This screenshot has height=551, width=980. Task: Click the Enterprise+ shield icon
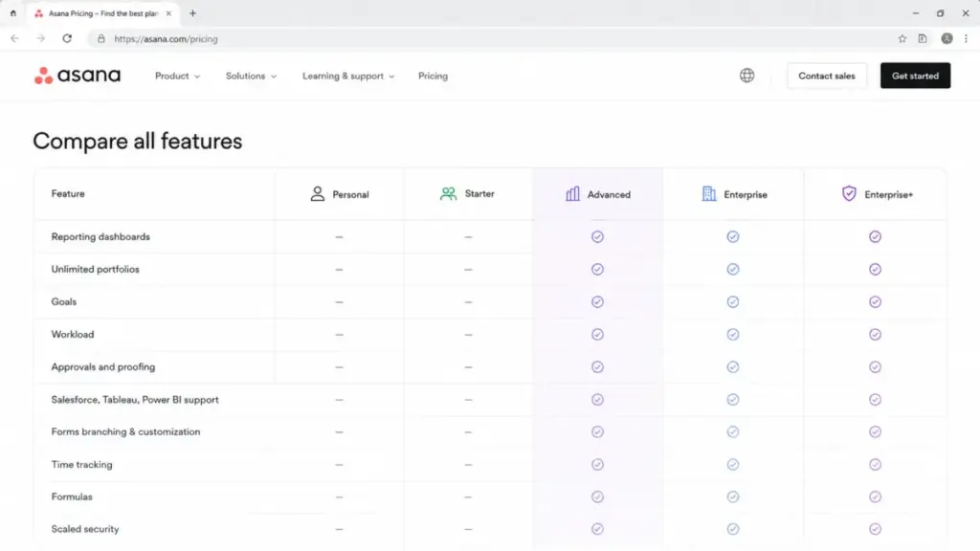click(849, 193)
